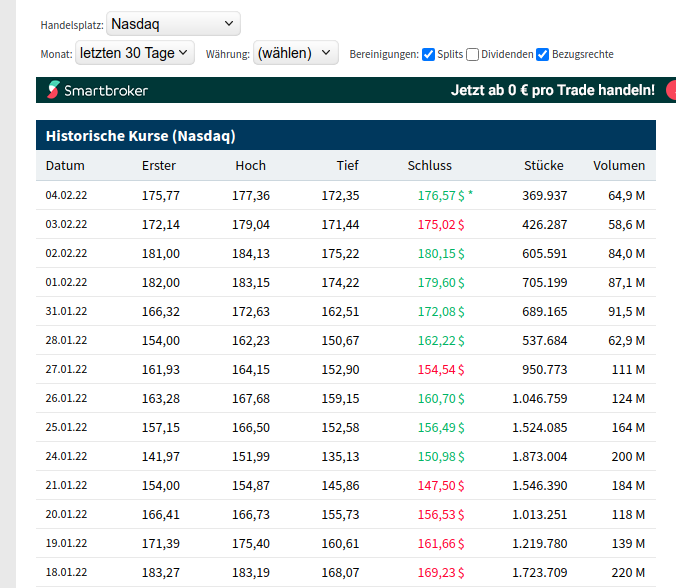Click the red circle at banner's right edge
This screenshot has width=676, height=588.
670,90
